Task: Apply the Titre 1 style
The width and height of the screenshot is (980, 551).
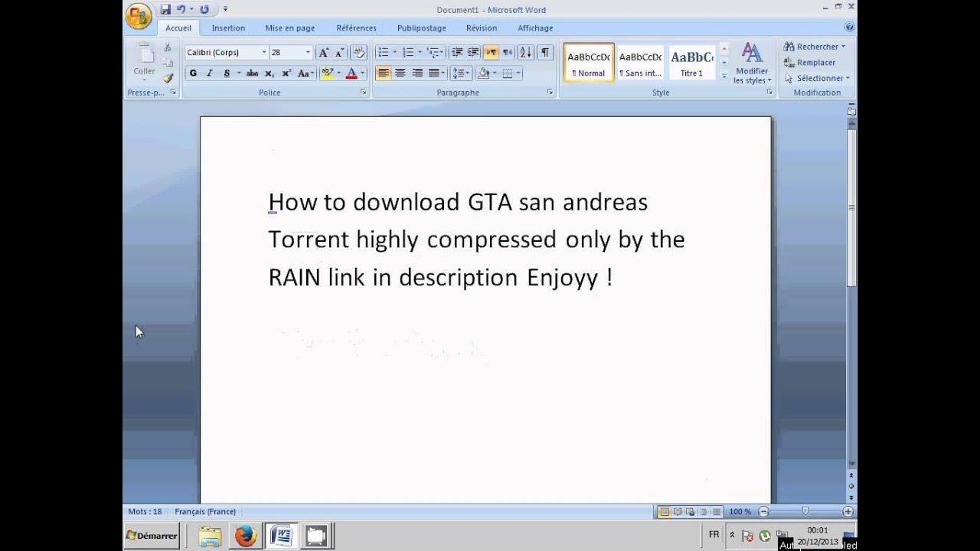Action: [x=691, y=61]
